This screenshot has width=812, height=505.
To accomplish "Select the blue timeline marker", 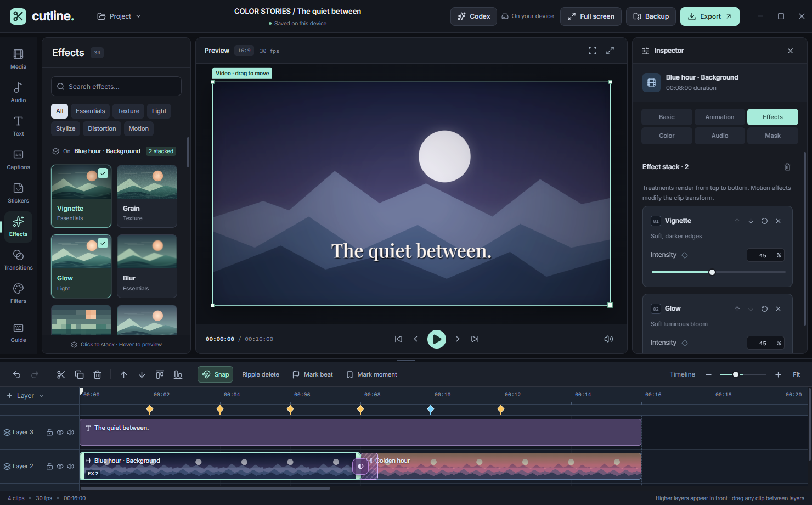I will [x=431, y=409].
